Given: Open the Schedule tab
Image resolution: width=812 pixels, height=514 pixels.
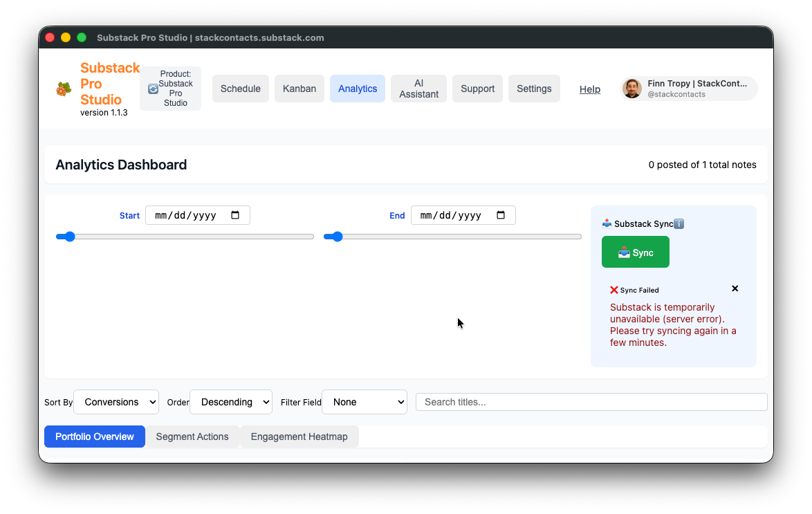Looking at the screenshot, I should coord(240,89).
